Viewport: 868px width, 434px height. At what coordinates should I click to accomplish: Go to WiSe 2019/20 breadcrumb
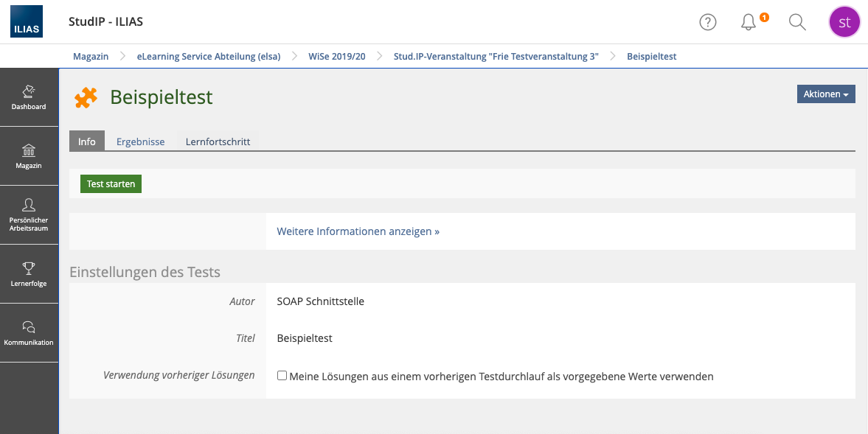click(337, 56)
